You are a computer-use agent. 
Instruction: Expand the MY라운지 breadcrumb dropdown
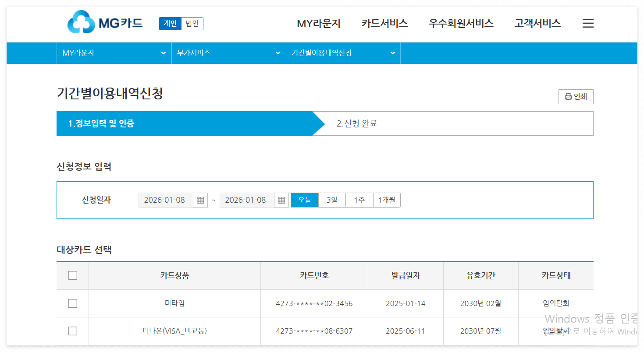[114, 53]
